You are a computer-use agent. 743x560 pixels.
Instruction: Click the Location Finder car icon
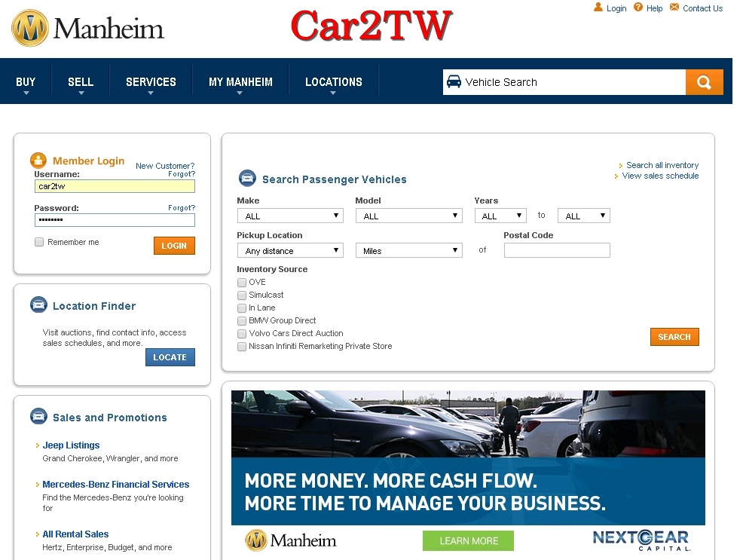coord(38,305)
